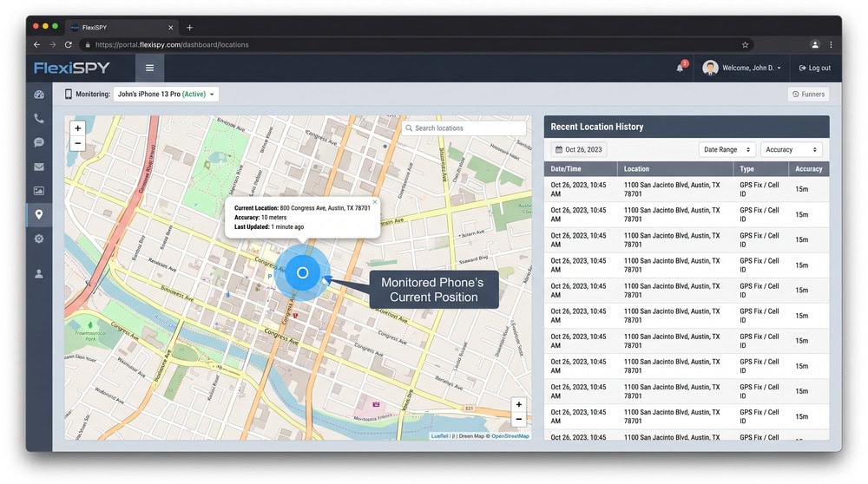868x484 pixels.
Task: Click the John D. avatar picture
Action: coord(710,68)
